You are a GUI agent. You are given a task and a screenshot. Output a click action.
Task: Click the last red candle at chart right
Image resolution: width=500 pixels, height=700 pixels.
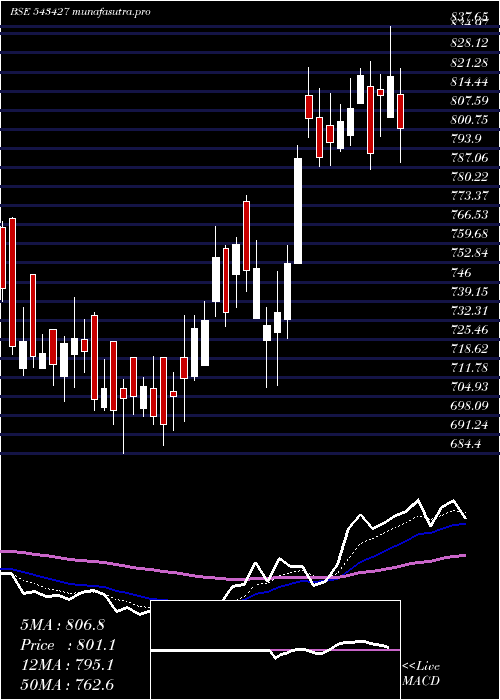pos(400,111)
